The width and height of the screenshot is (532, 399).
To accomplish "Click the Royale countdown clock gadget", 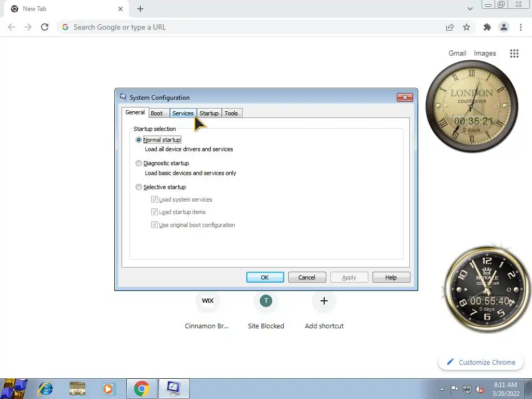I will tap(487, 289).
